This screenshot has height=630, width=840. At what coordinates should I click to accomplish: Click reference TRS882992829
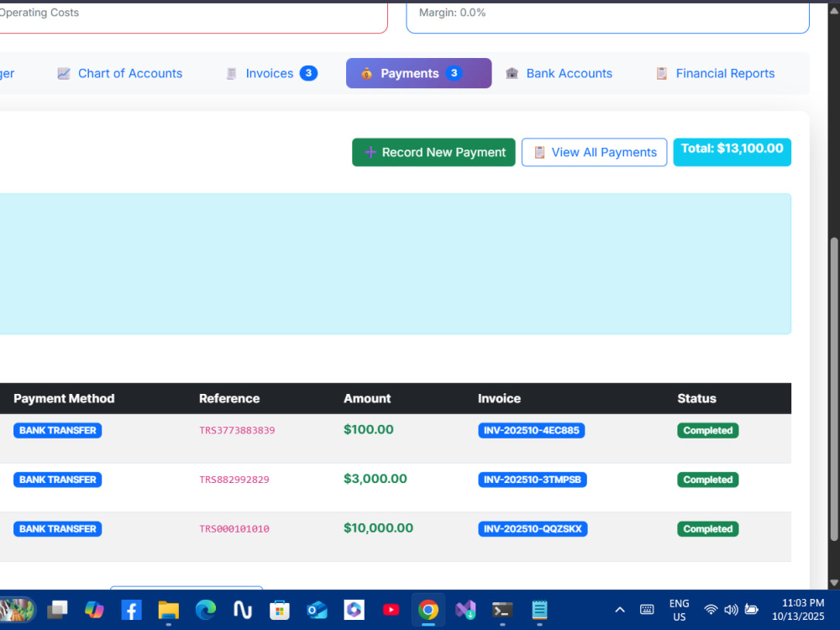(x=234, y=480)
